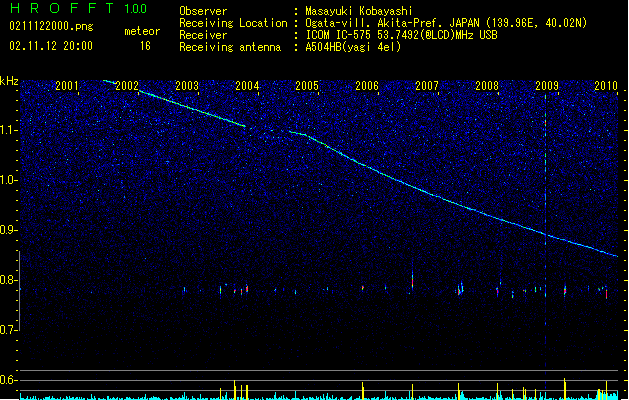Click the observer name Masayuki Kobayashi
629x400 pixels.
[x=359, y=11]
